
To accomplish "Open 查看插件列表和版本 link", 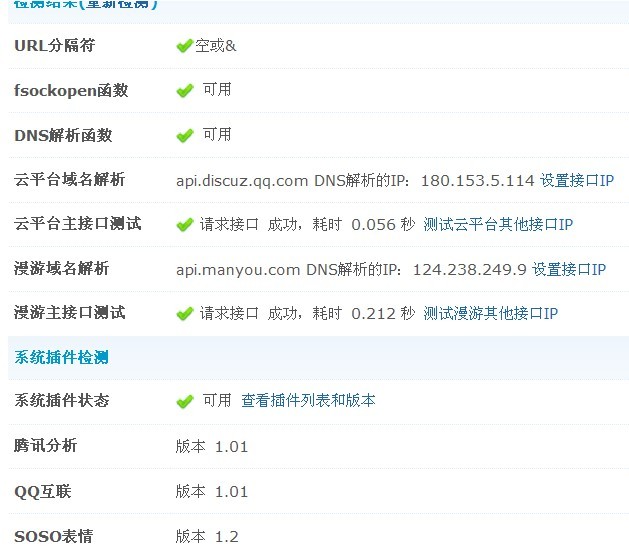I will coord(308,401).
